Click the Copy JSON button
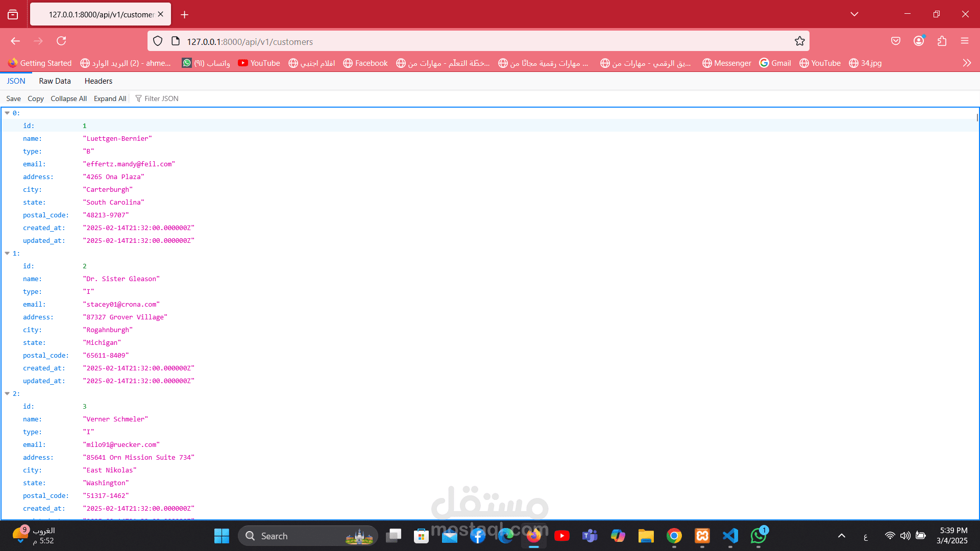This screenshot has width=980, height=551. (35, 98)
